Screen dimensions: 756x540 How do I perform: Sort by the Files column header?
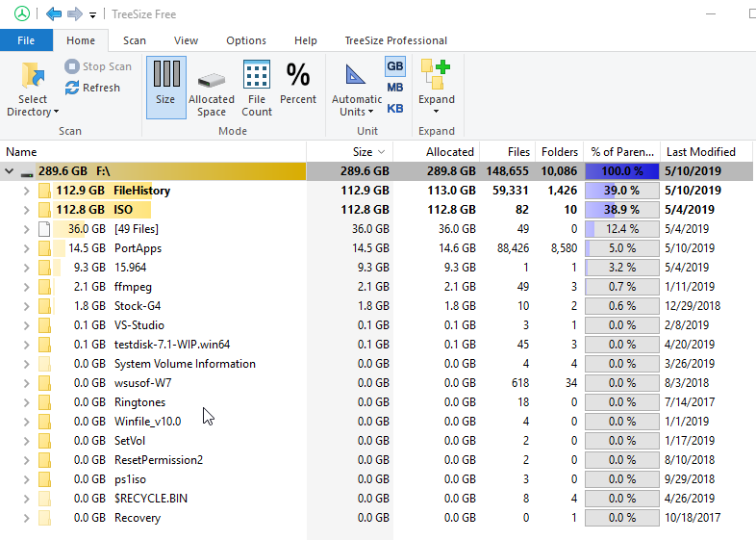tap(506, 152)
